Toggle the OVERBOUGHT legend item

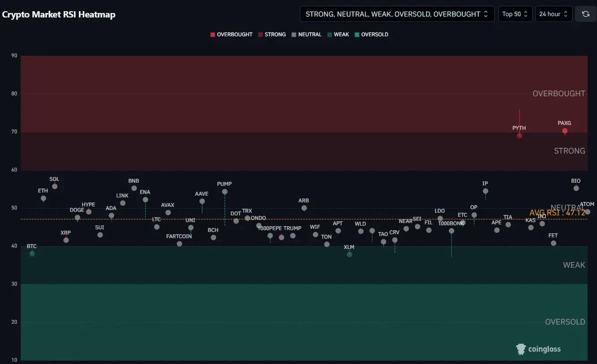pos(231,34)
